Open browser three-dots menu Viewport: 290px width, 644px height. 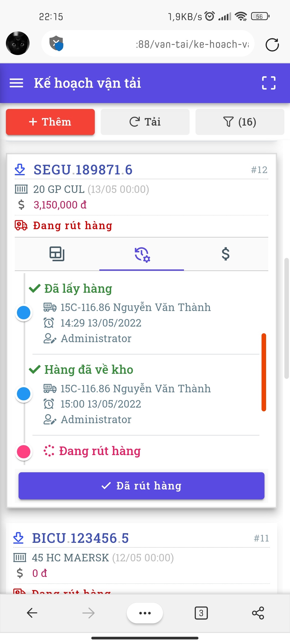[x=145, y=613]
